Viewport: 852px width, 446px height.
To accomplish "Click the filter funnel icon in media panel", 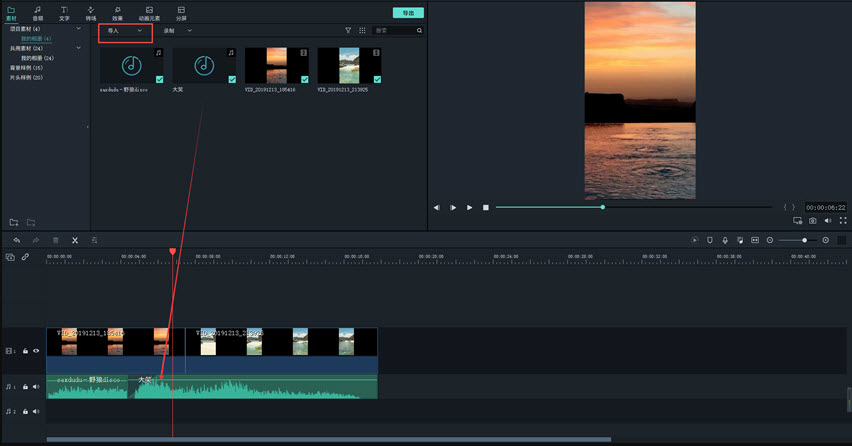I will [x=348, y=31].
